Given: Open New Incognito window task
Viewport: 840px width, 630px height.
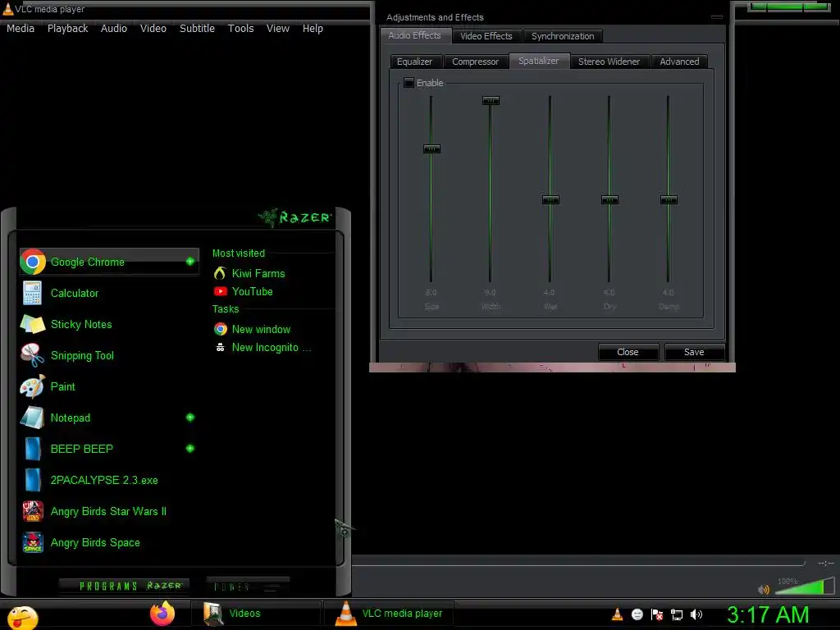Looking at the screenshot, I should pos(271,347).
